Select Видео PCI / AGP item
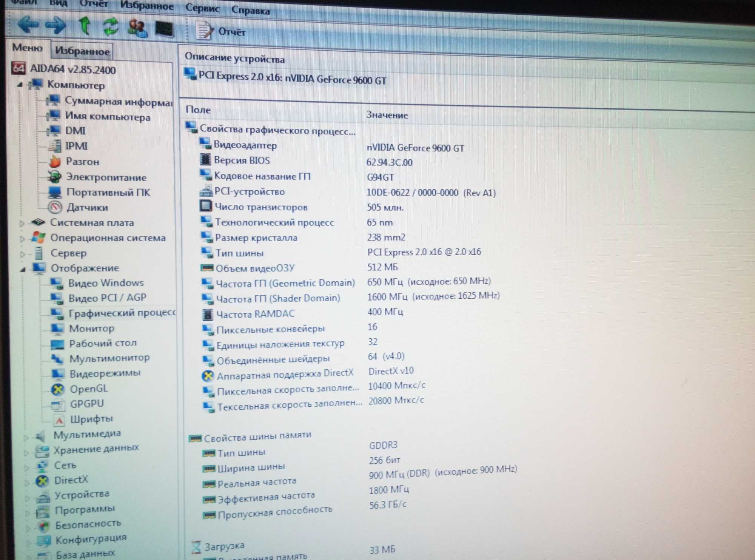Screen dimensions: 755x560 click(107, 298)
